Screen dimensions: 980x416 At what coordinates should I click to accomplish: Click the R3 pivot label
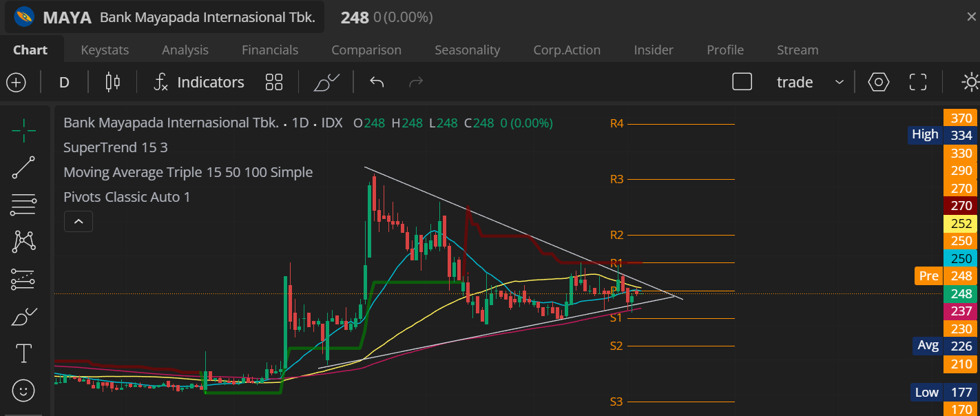coord(616,179)
